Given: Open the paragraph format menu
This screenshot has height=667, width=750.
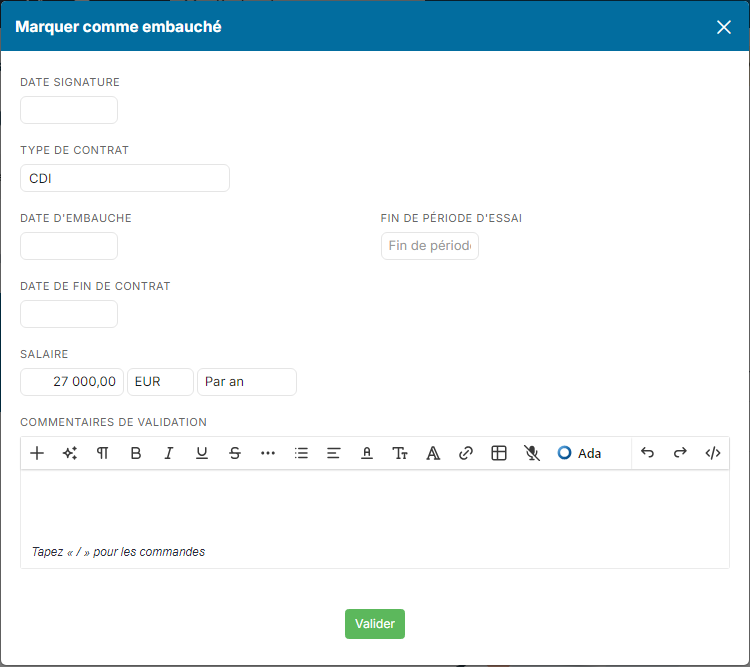Looking at the screenshot, I should [103, 453].
